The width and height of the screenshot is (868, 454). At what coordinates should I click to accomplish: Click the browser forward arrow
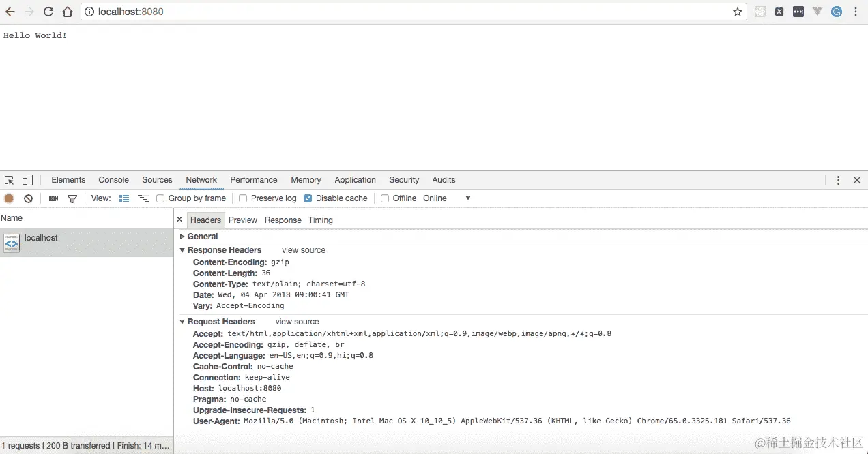[29, 12]
